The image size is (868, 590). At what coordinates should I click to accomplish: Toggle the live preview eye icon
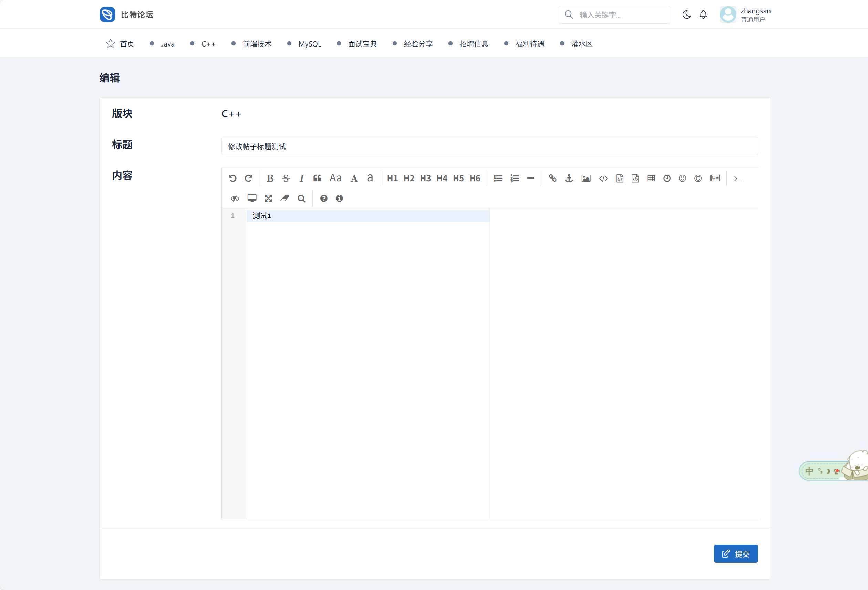click(x=235, y=199)
